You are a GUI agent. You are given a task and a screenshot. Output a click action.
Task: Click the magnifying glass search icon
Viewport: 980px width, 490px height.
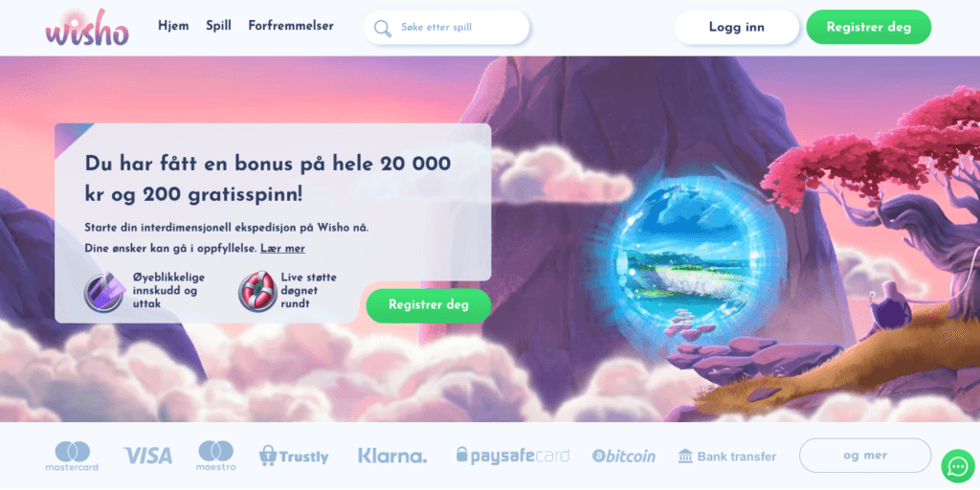tap(383, 28)
